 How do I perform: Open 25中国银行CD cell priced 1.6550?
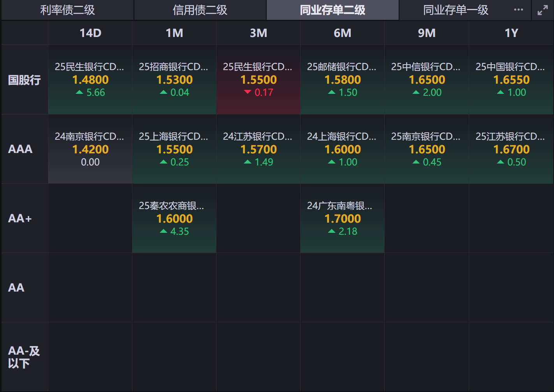[512, 80]
